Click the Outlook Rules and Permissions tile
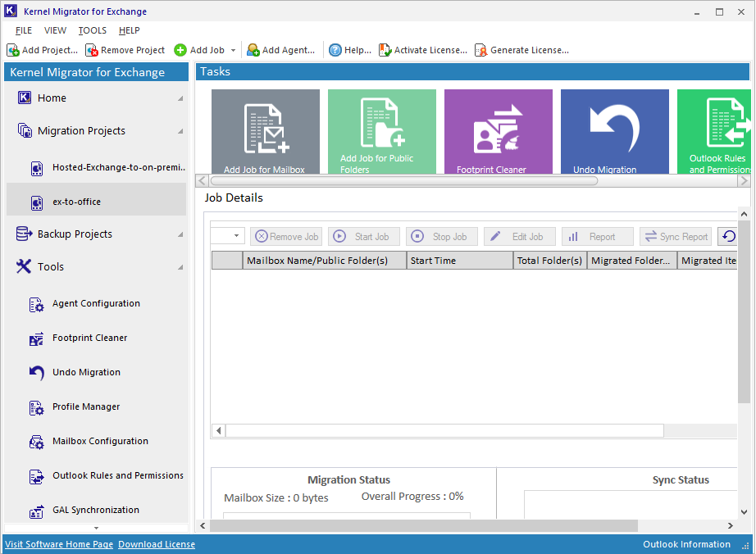This screenshot has width=756, height=554. pos(714,131)
